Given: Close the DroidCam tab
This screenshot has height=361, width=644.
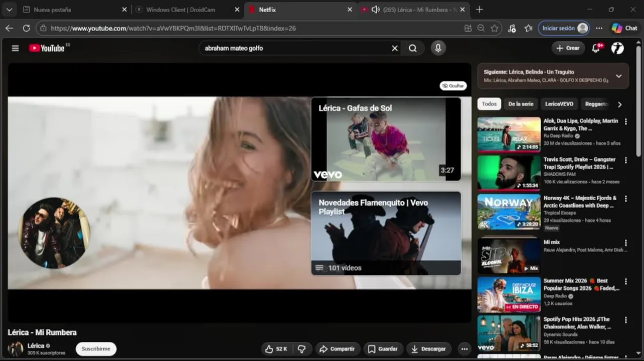Looking at the screenshot, I should pos(237,10).
